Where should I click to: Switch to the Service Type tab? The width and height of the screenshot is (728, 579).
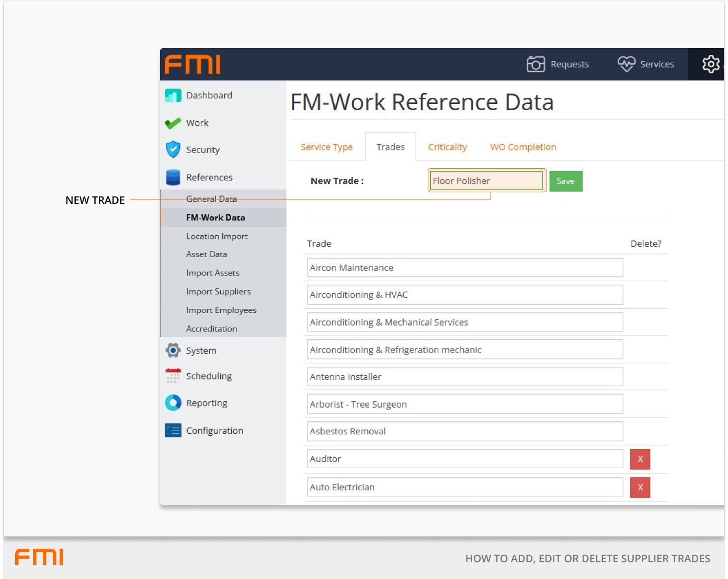(x=326, y=147)
